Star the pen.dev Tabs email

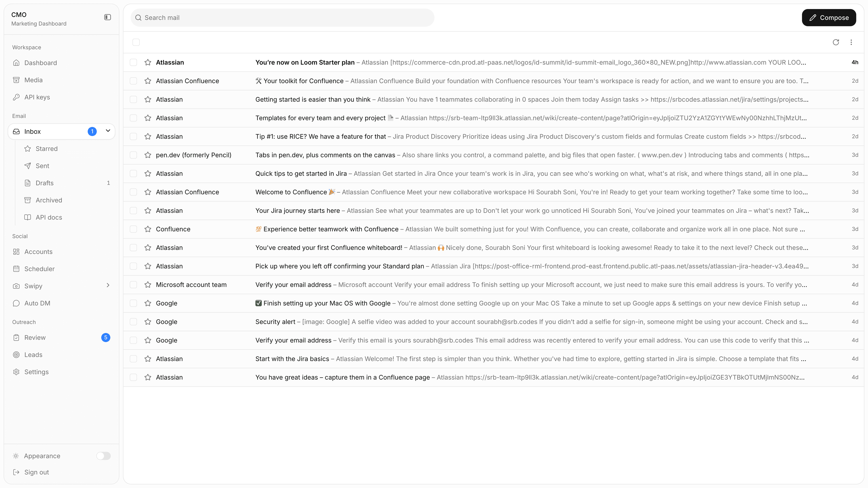click(x=148, y=155)
